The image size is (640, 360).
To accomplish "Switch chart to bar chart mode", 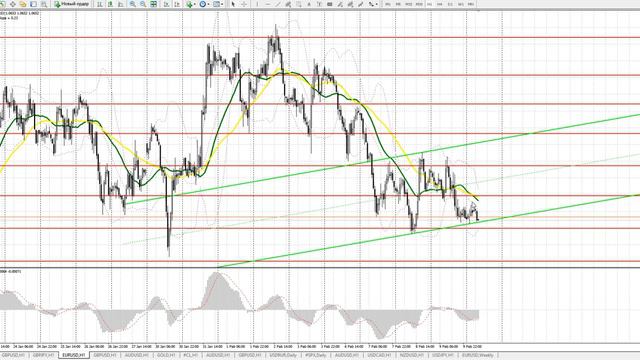I will coord(100,4).
